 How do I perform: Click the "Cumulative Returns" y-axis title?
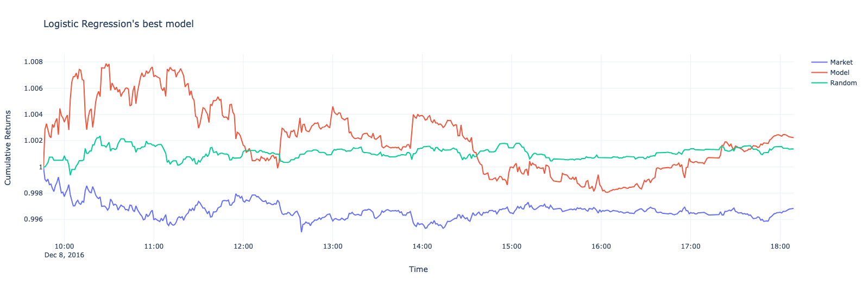click(x=8, y=148)
